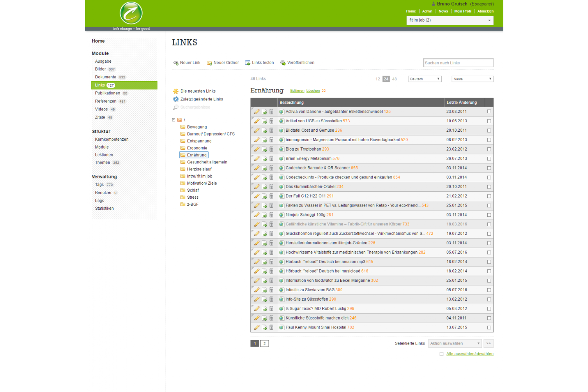Collapse the root folder tree node
This screenshot has height=392, width=588.
(174, 120)
